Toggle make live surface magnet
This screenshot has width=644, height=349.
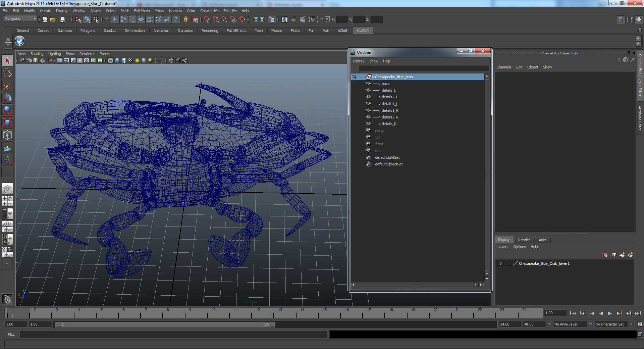point(242,19)
